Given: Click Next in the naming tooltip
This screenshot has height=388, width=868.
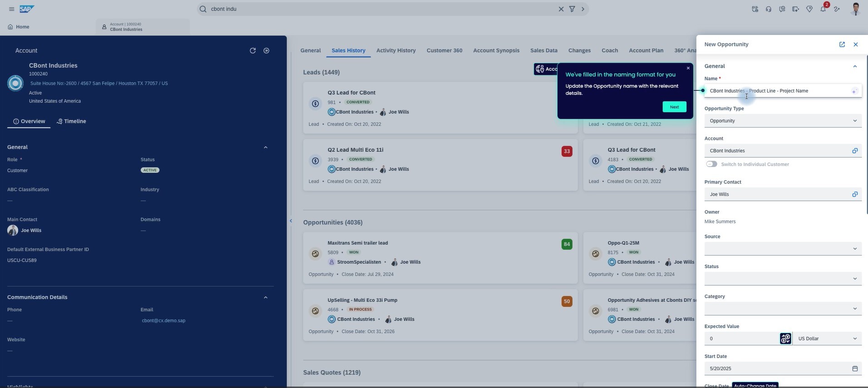Looking at the screenshot, I should [x=674, y=107].
